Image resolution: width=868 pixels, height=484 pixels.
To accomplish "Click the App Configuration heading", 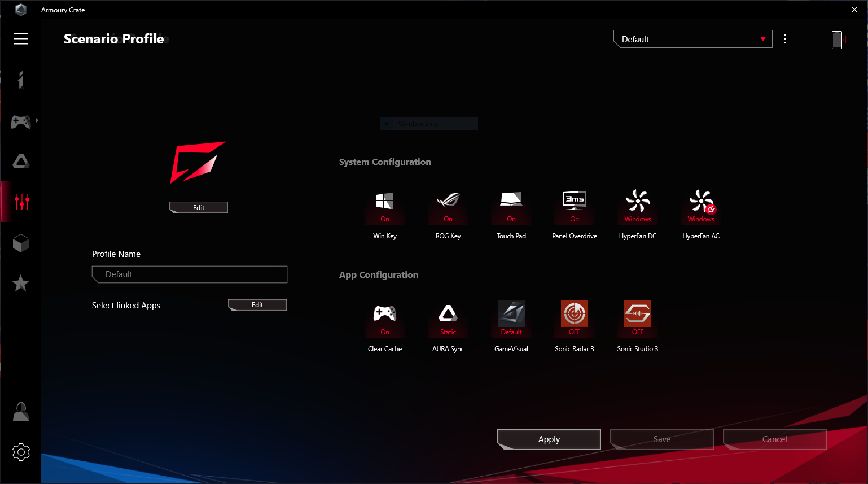I will pyautogui.click(x=379, y=275).
